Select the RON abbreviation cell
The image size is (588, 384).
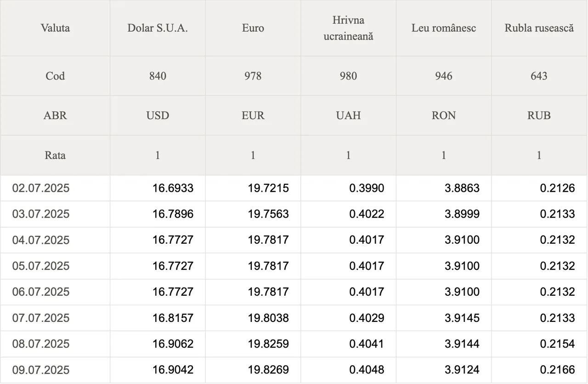click(x=444, y=115)
